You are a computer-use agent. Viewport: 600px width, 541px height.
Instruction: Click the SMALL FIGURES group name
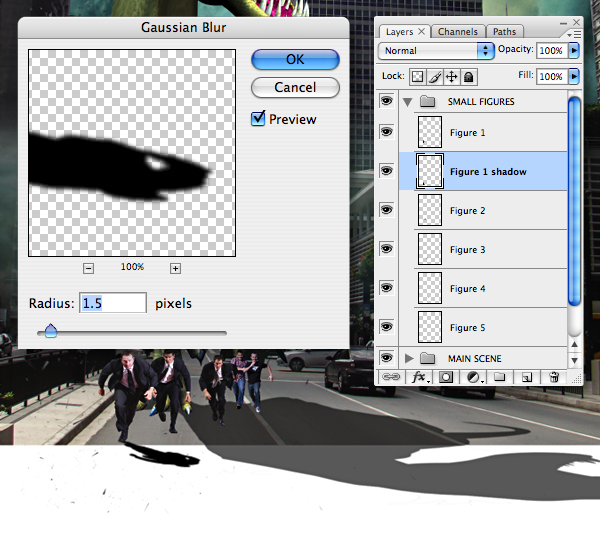coord(481,102)
